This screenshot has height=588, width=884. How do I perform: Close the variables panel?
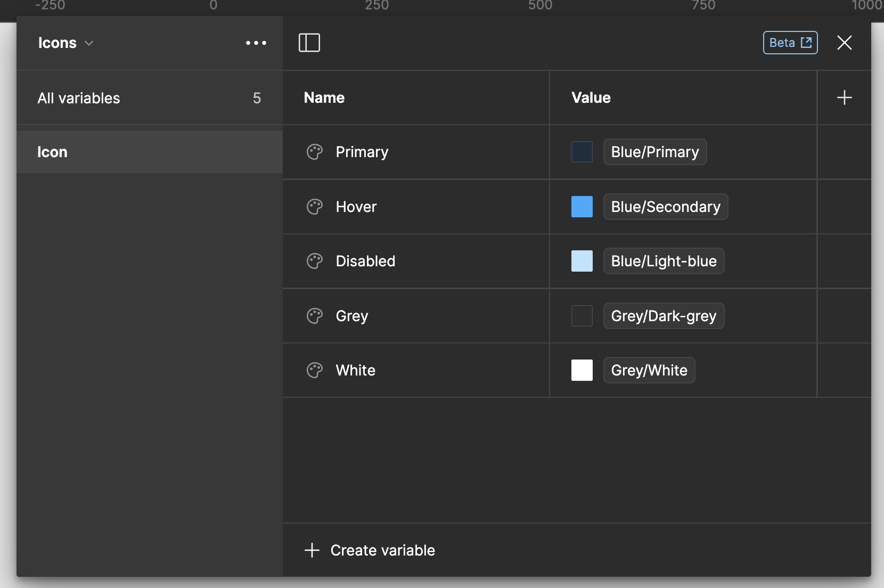click(845, 43)
